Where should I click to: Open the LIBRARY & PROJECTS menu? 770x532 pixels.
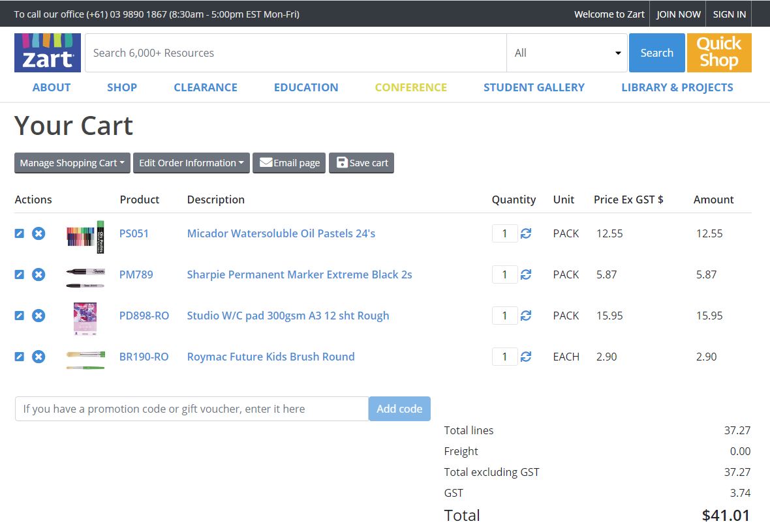677,87
